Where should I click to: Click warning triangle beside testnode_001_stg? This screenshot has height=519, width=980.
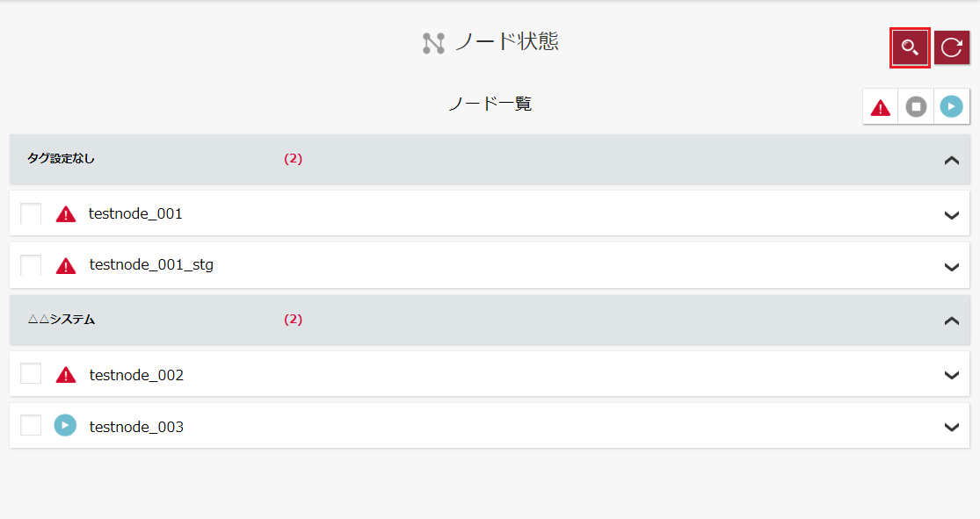[x=66, y=265]
